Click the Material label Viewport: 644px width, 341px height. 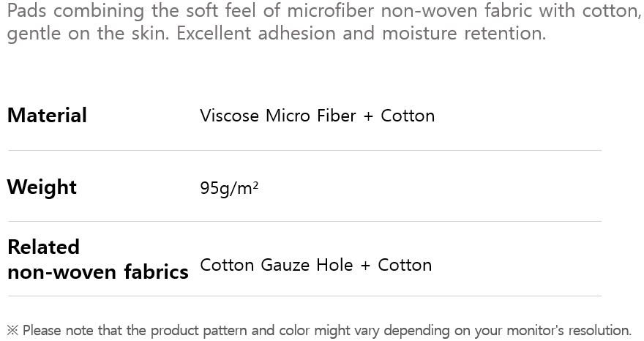click(47, 116)
